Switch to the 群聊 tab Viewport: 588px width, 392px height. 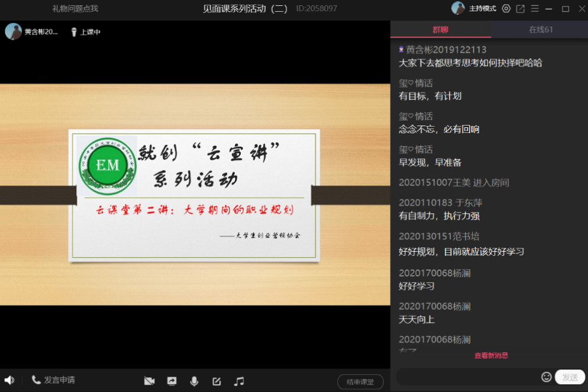[440, 30]
